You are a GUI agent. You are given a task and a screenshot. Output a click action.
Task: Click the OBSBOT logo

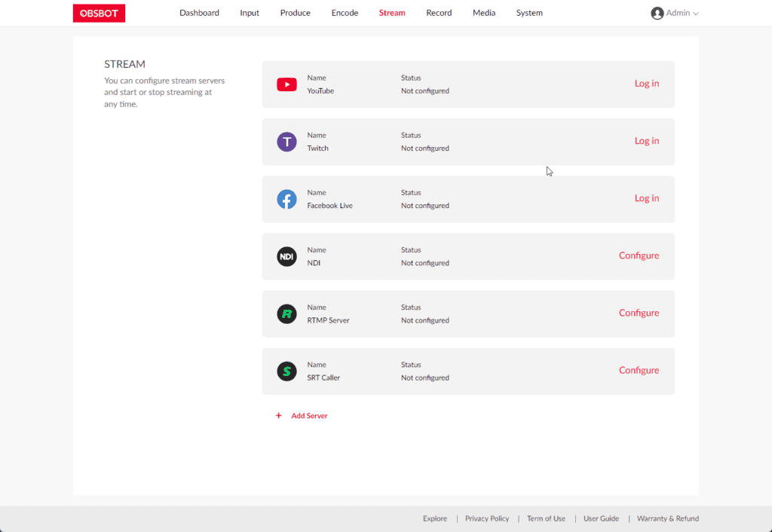click(99, 13)
